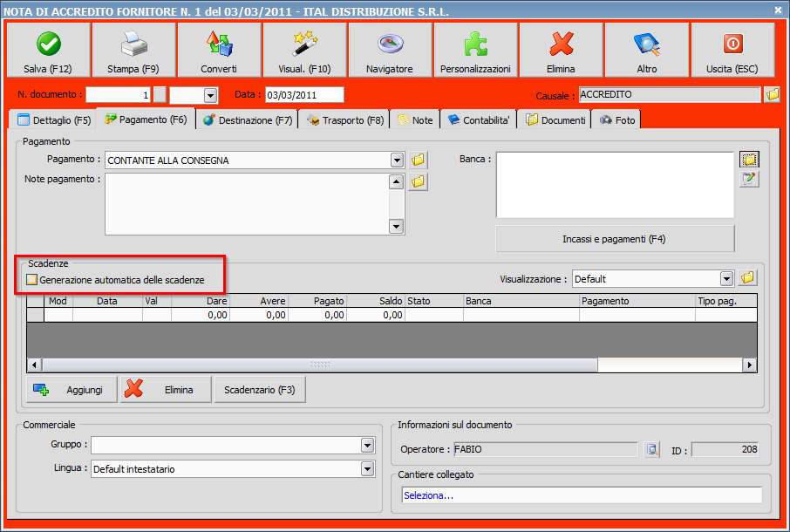Click the edit bank note icon below Banca selector
The image size is (790, 532).
pyautogui.click(x=749, y=179)
